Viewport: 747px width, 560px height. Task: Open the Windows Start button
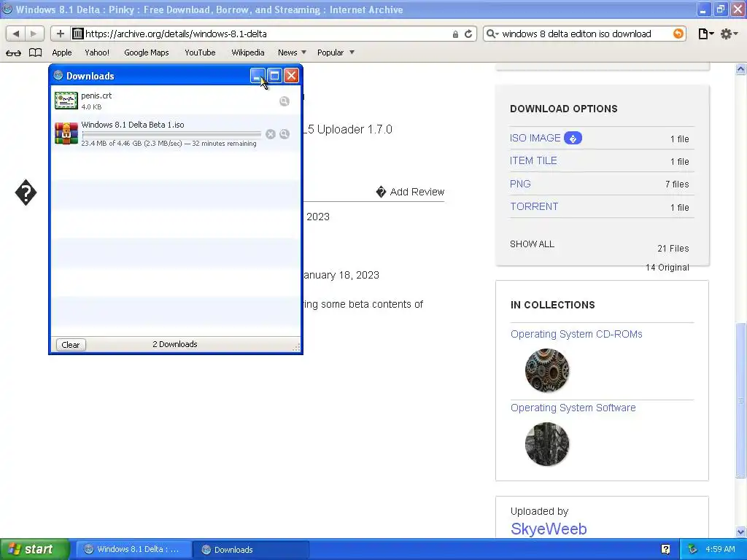click(x=34, y=549)
